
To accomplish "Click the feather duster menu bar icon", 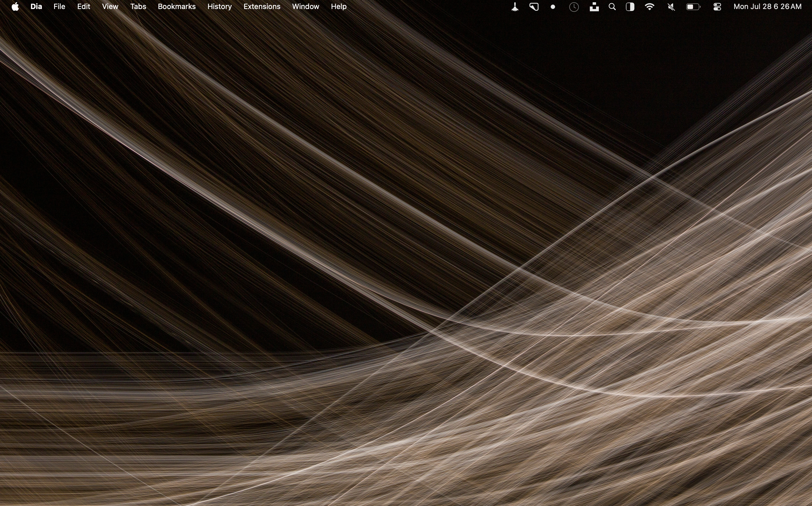I will click(515, 7).
